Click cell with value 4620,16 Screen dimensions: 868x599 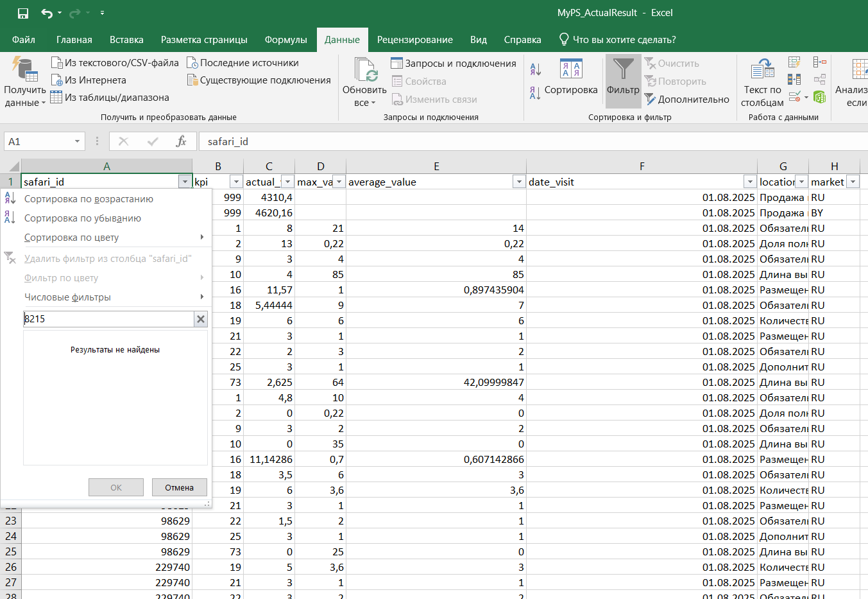click(269, 213)
